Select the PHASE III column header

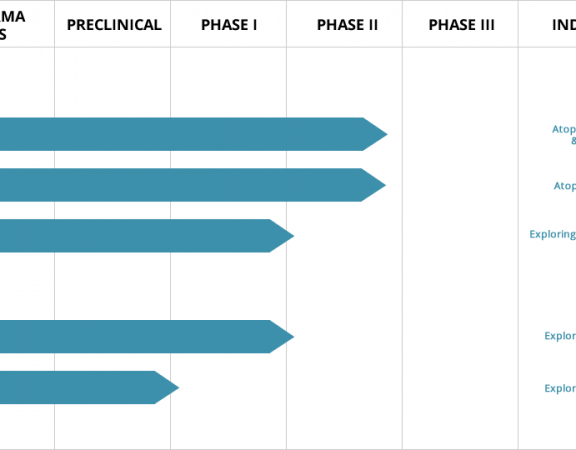pyautogui.click(x=461, y=25)
